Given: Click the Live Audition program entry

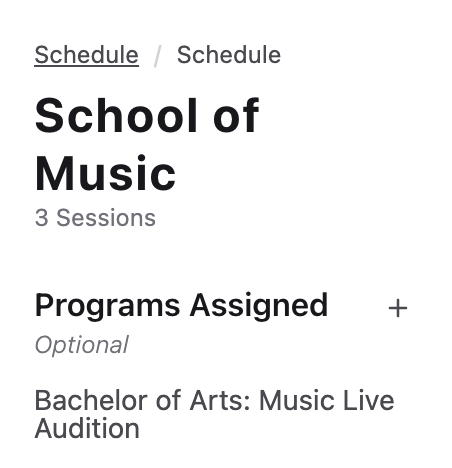Looking at the screenshot, I should point(214,414).
